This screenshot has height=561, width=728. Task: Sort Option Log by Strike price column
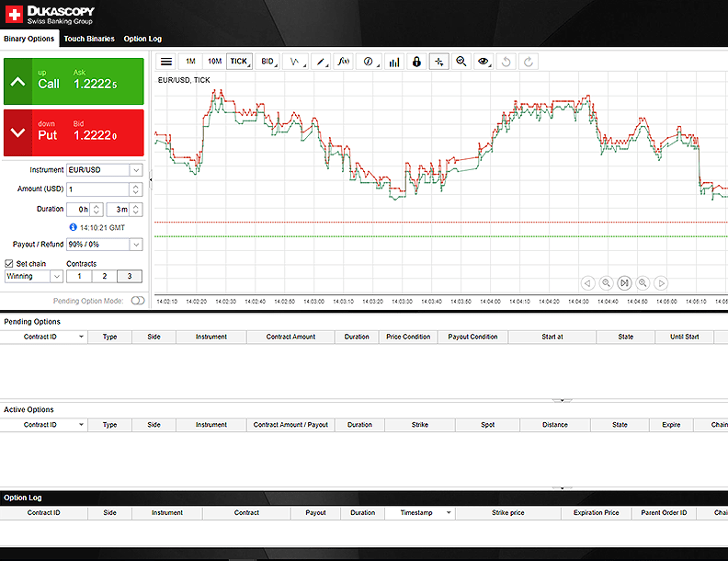click(508, 512)
